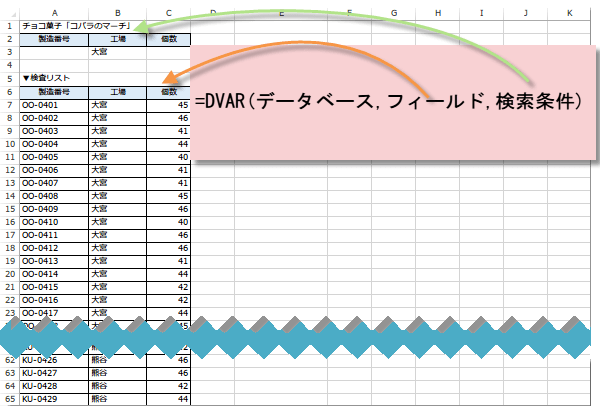Viewport: 600px width, 406px height.
Task: Select cell KU-0427
Action: 54,373
